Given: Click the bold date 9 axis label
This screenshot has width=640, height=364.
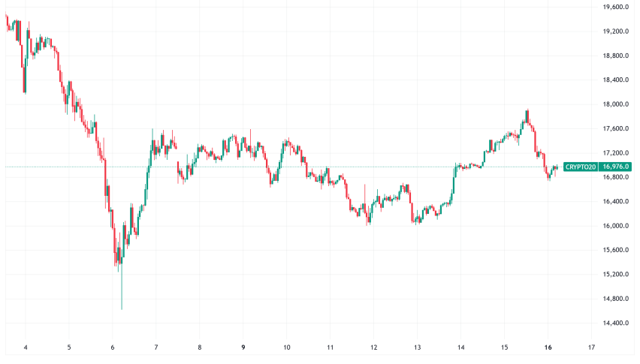Looking at the screenshot, I should pyautogui.click(x=243, y=347).
